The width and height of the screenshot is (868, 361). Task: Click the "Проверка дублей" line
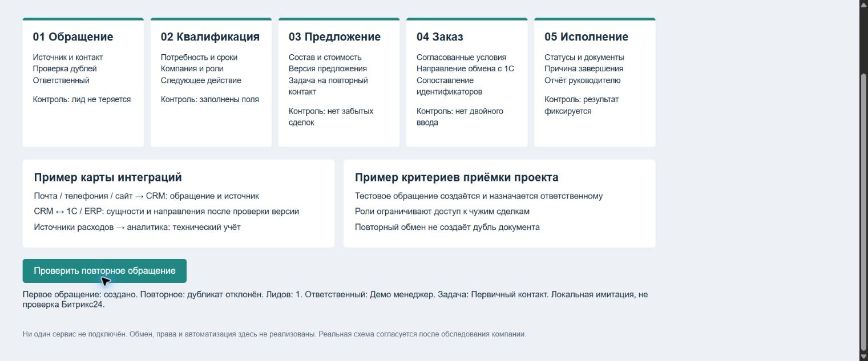[65, 69]
